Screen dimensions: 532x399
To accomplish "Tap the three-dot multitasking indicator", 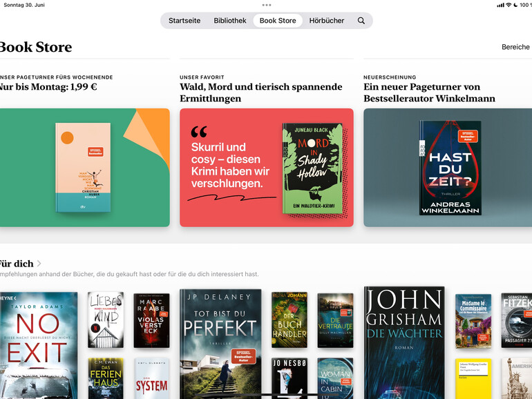I will (266, 5).
